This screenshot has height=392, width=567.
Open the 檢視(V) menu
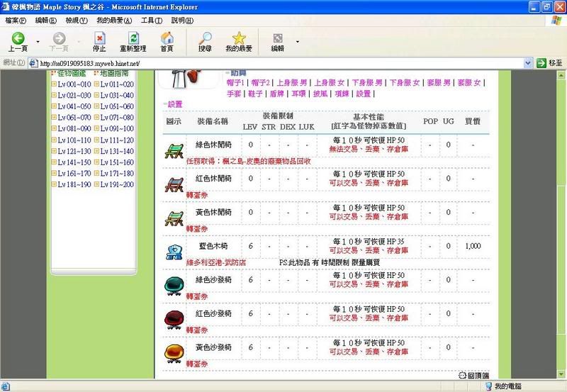[77, 21]
